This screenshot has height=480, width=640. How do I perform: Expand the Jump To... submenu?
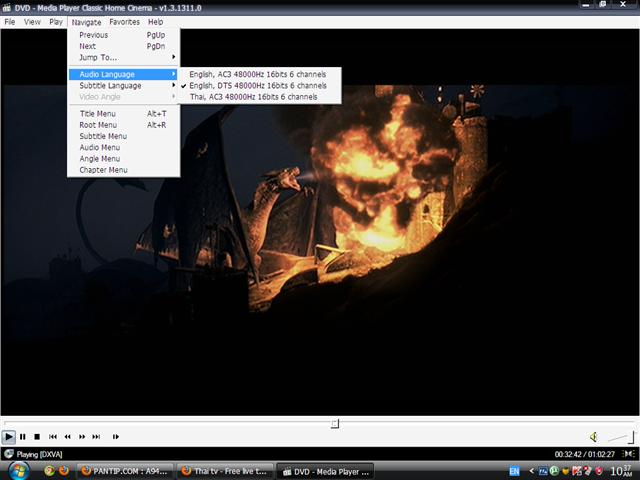coord(124,58)
